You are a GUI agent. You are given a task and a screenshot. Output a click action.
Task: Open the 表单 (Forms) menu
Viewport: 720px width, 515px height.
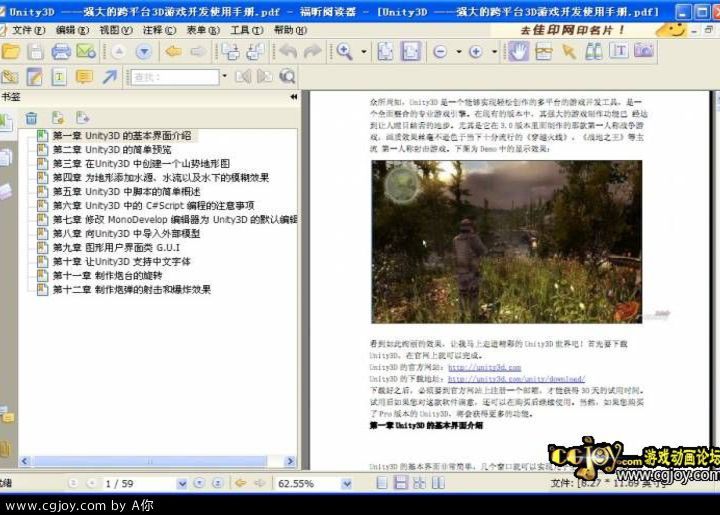(x=203, y=30)
